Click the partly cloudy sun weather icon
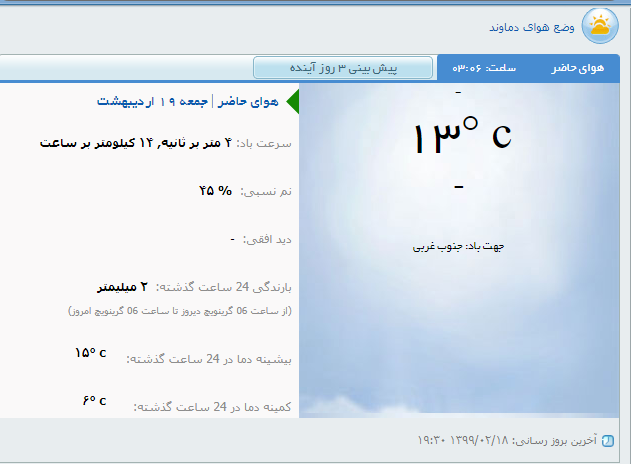Screen dimensions: 631x464 [x=600, y=26]
